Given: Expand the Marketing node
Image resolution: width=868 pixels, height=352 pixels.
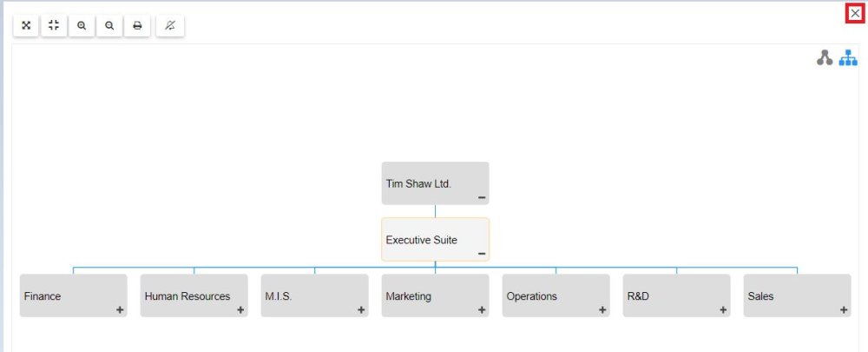Looking at the screenshot, I should [x=482, y=310].
